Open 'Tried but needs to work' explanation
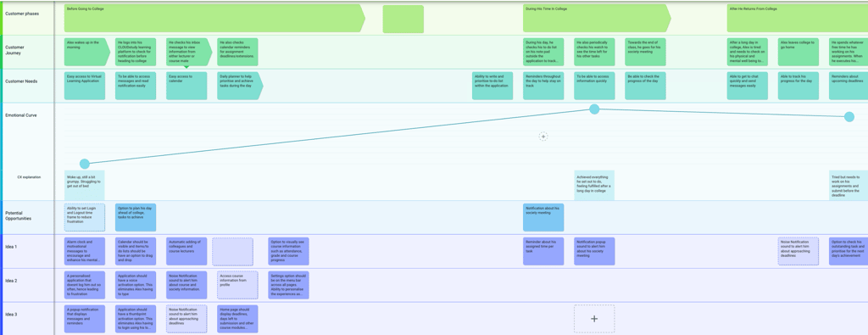 [x=849, y=186]
